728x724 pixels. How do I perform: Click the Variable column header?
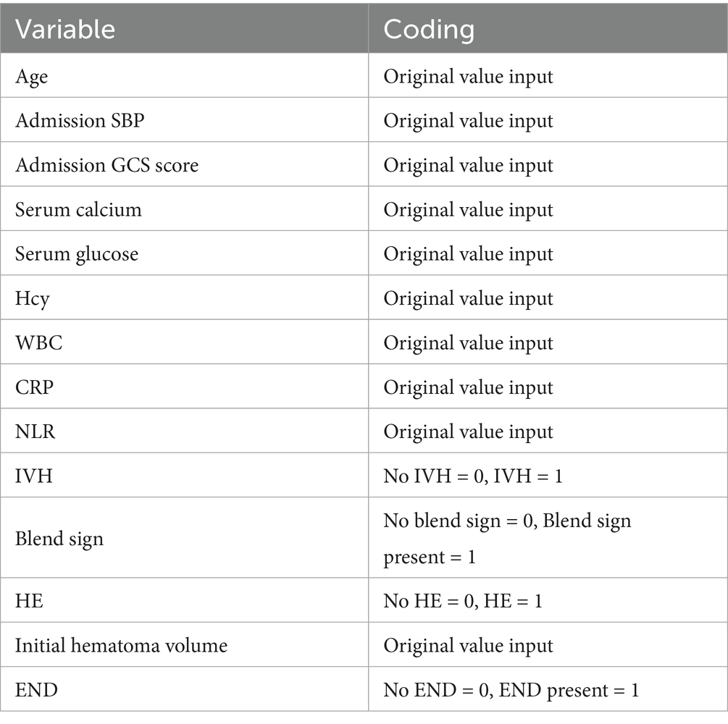[x=65, y=29]
